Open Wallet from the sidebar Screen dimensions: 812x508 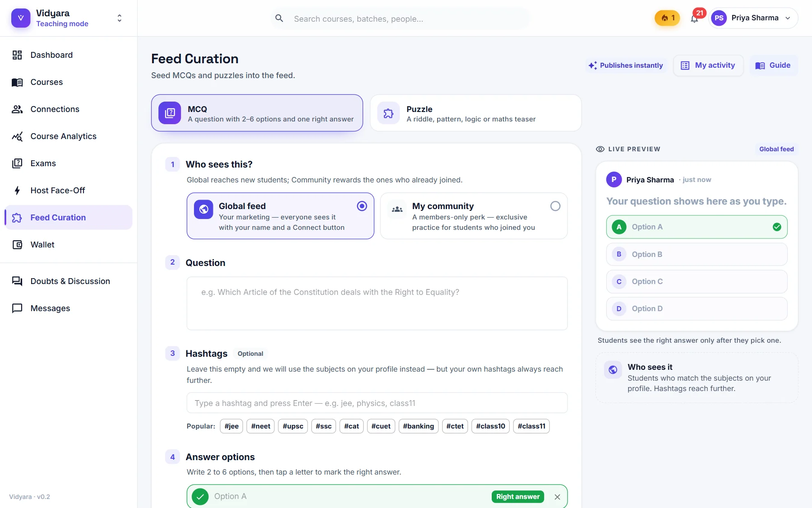(x=69, y=245)
